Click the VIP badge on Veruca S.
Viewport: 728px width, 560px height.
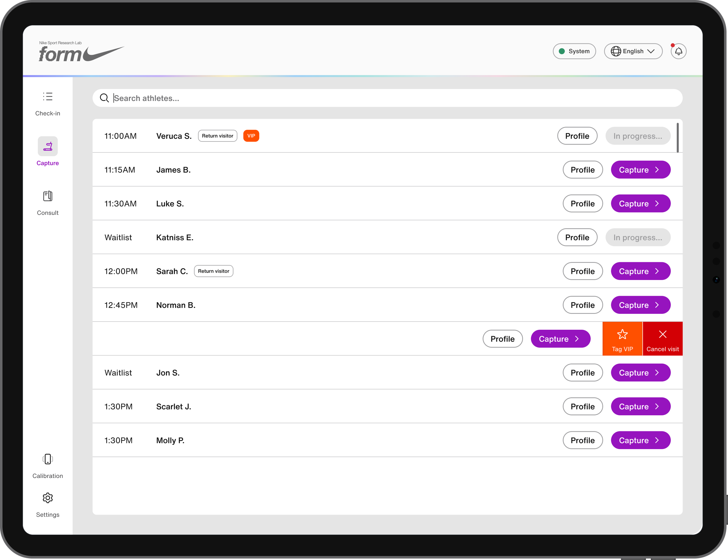(x=251, y=136)
